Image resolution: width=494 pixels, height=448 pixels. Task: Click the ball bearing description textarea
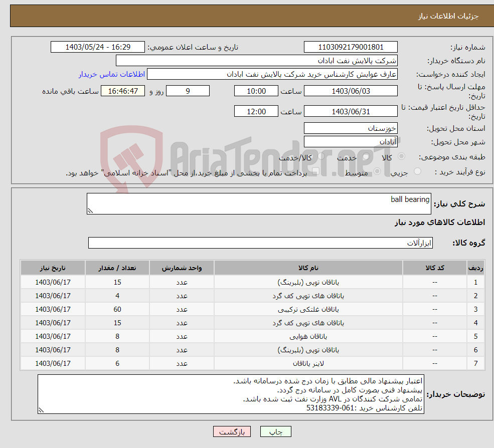(259, 203)
